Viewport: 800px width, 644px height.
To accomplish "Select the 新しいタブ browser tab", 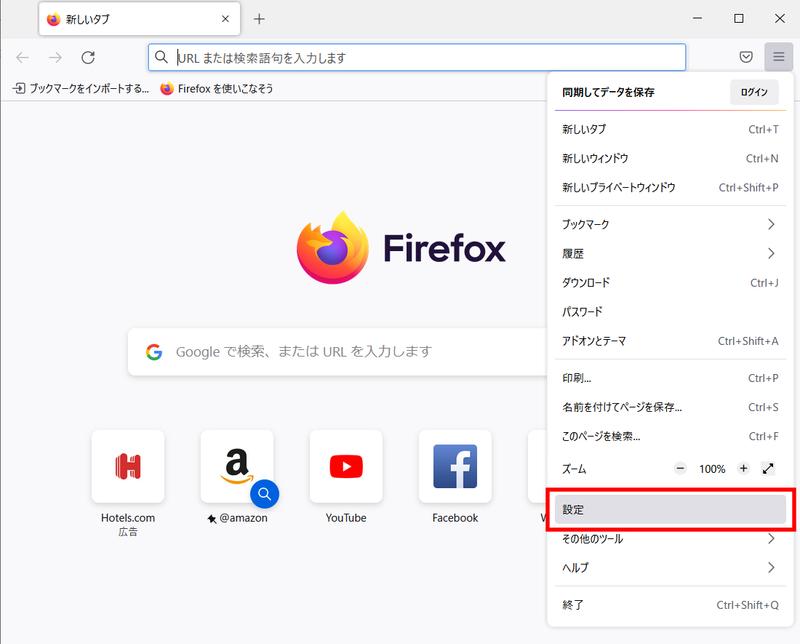I will 139,19.
